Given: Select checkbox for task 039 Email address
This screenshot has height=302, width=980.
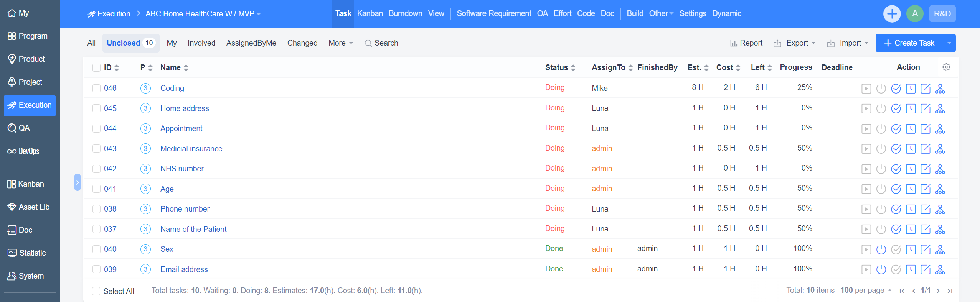Looking at the screenshot, I should 96,269.
